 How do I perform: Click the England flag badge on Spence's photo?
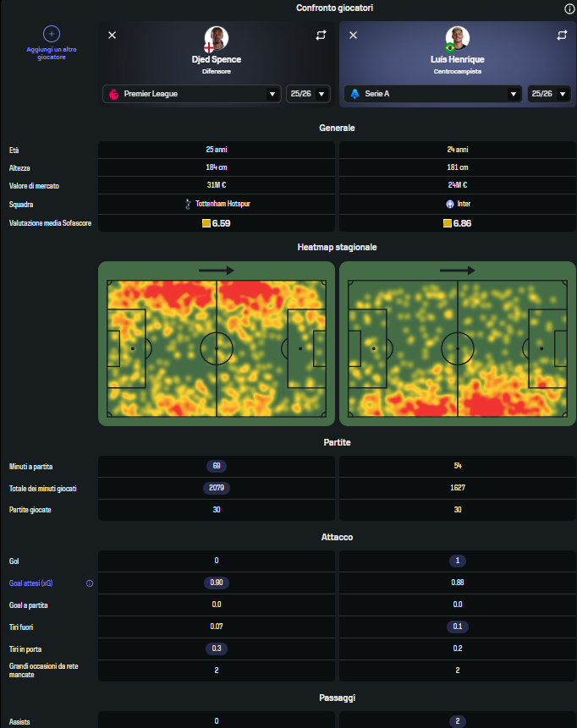coord(209,47)
